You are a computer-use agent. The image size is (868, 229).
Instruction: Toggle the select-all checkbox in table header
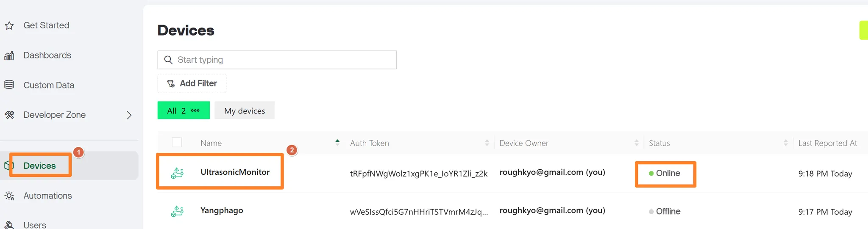click(x=177, y=143)
